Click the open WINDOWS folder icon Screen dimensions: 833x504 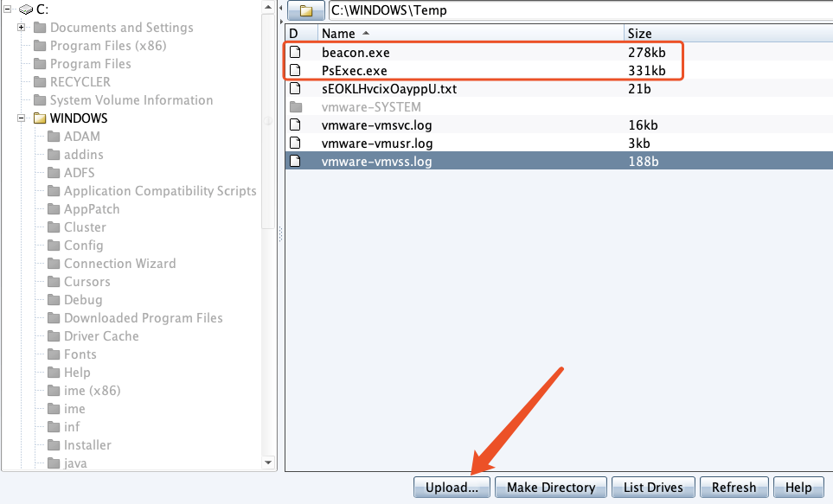40,118
